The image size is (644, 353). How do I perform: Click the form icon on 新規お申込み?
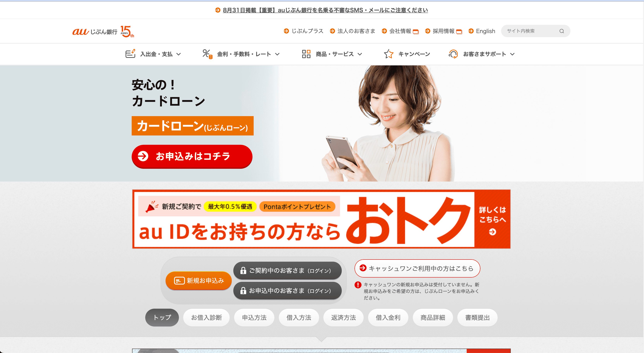point(179,281)
